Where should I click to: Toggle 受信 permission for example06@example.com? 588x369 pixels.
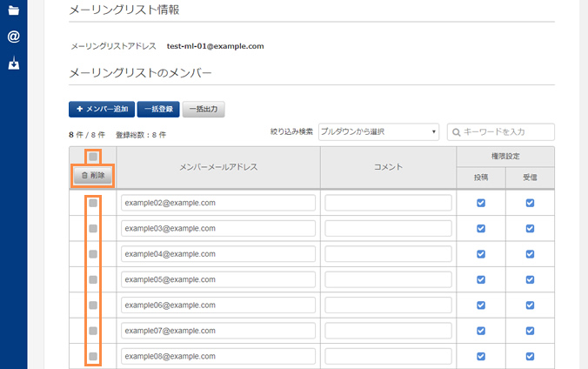pos(530,305)
